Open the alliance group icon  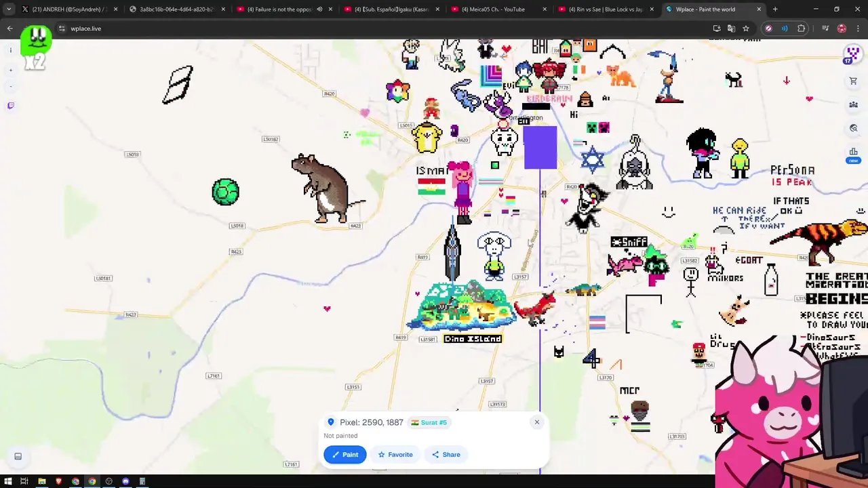[854, 105]
